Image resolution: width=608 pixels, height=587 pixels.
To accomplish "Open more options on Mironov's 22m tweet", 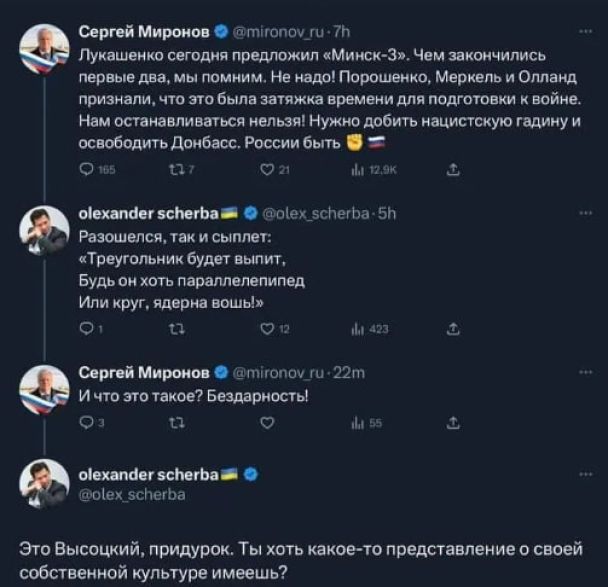I will click(x=585, y=373).
